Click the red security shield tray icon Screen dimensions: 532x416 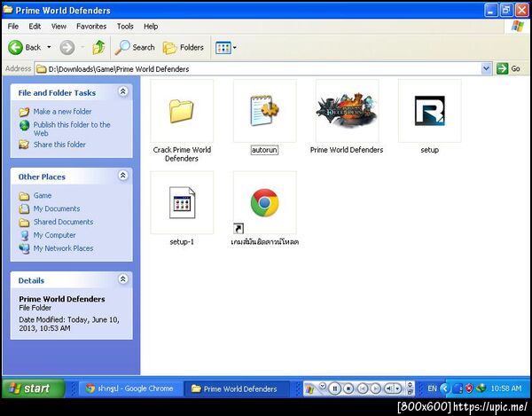tap(469, 389)
